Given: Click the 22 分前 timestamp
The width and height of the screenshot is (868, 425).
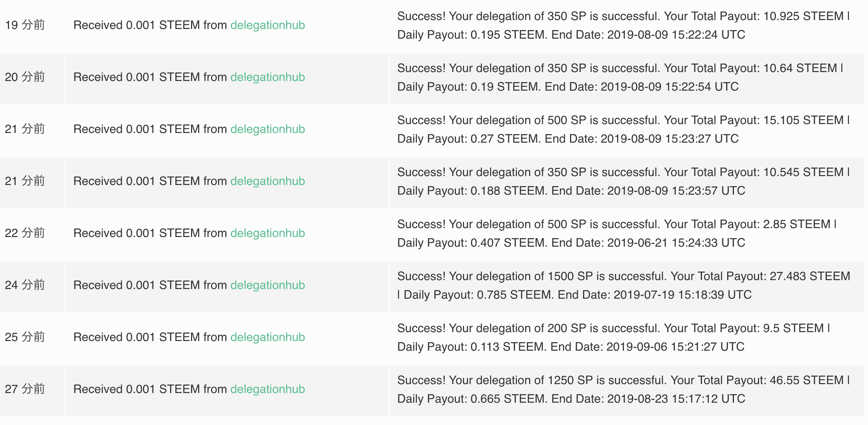Looking at the screenshot, I should pyautogui.click(x=25, y=233).
